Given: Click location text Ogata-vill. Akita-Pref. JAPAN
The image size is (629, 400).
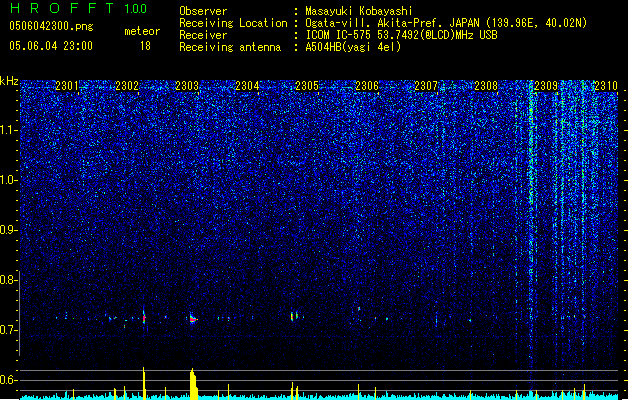Looking at the screenshot, I should (392, 23).
